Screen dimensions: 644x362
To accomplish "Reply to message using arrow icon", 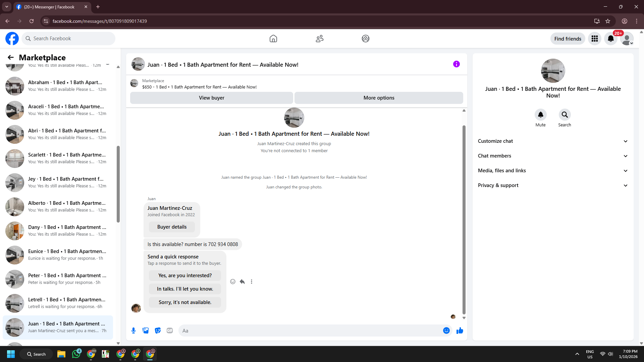I will 242,282.
